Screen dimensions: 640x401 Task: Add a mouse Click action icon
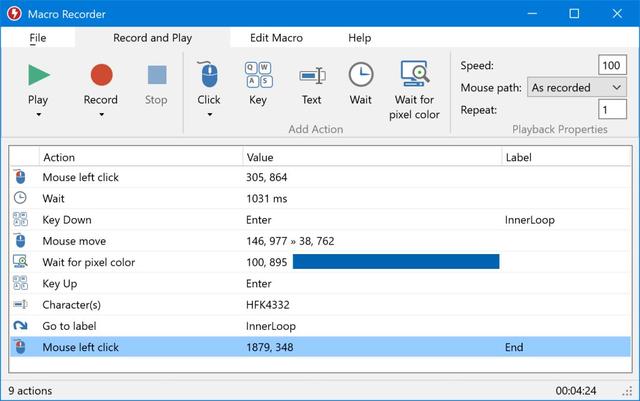(209, 75)
